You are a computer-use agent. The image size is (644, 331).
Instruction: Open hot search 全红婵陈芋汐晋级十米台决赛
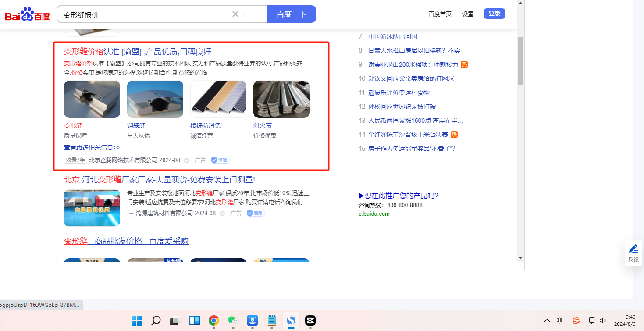pyautogui.click(x=408, y=135)
